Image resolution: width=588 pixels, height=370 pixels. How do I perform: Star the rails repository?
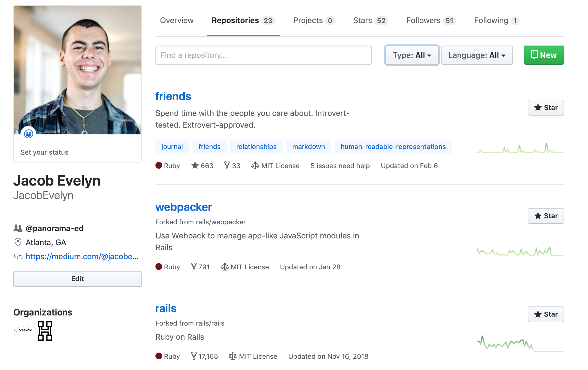click(x=546, y=314)
